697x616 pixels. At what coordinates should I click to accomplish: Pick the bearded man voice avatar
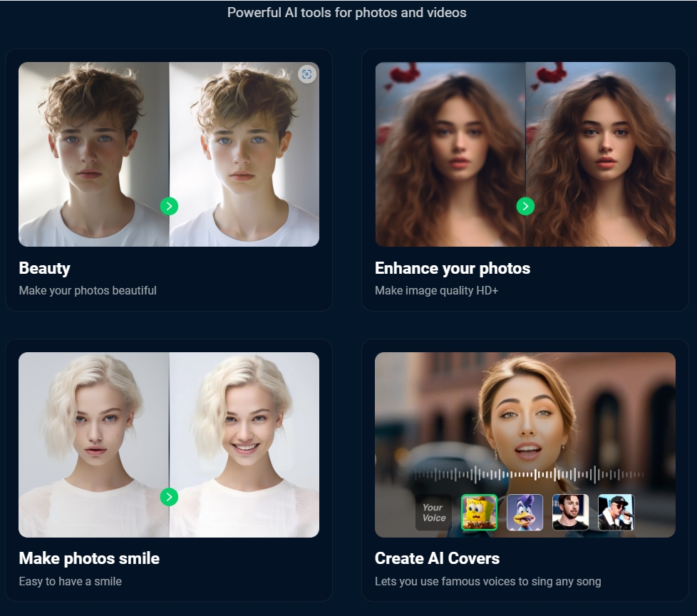coord(570,513)
